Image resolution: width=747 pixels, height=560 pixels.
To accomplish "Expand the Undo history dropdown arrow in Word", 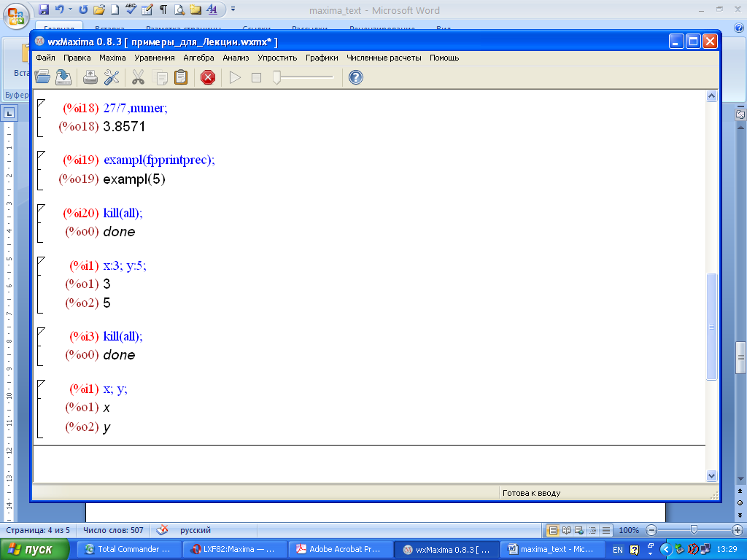I will (70, 9).
